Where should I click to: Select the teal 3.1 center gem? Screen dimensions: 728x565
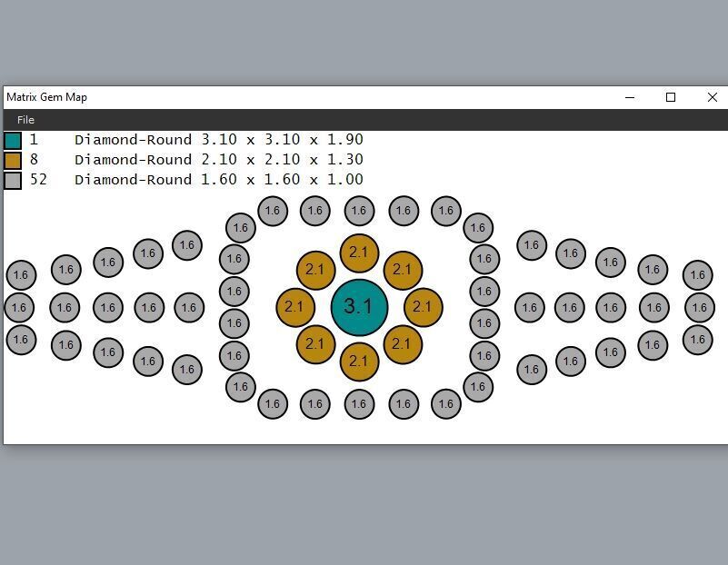[359, 307]
